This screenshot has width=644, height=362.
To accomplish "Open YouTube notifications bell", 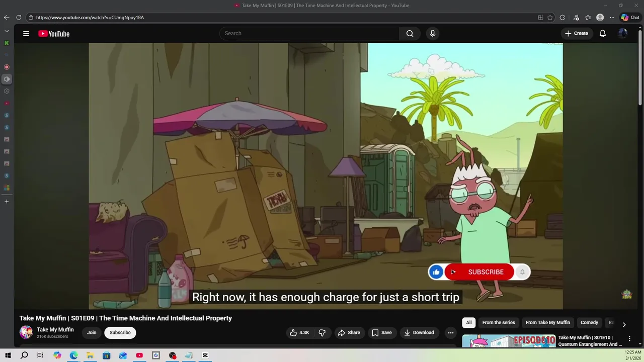I will click(602, 34).
